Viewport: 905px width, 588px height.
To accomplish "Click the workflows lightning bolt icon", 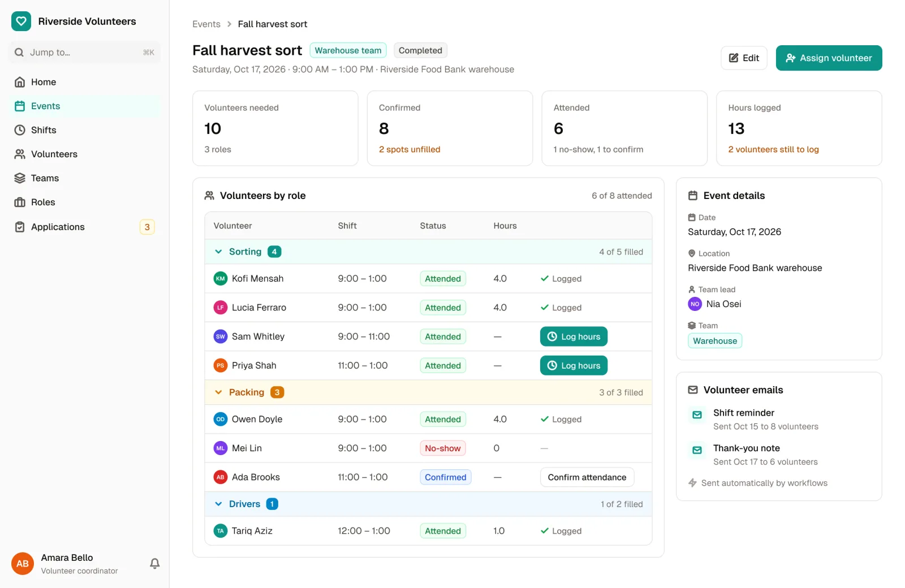I will (692, 483).
